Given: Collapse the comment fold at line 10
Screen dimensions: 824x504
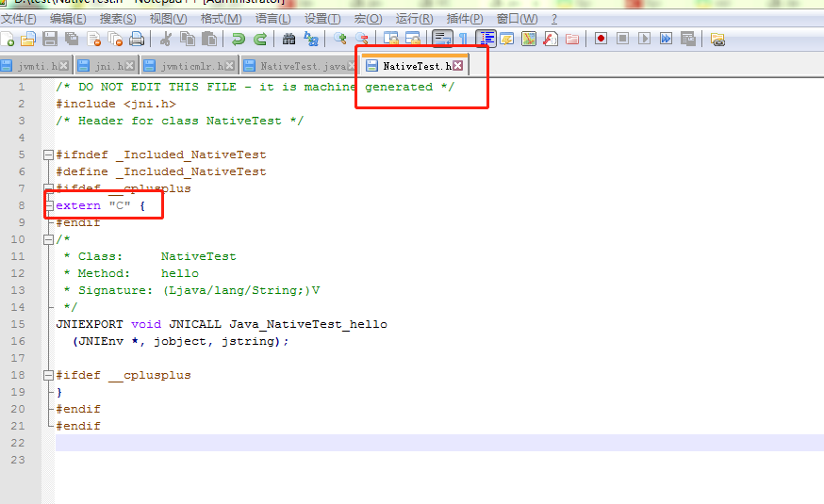Looking at the screenshot, I should click(48, 239).
